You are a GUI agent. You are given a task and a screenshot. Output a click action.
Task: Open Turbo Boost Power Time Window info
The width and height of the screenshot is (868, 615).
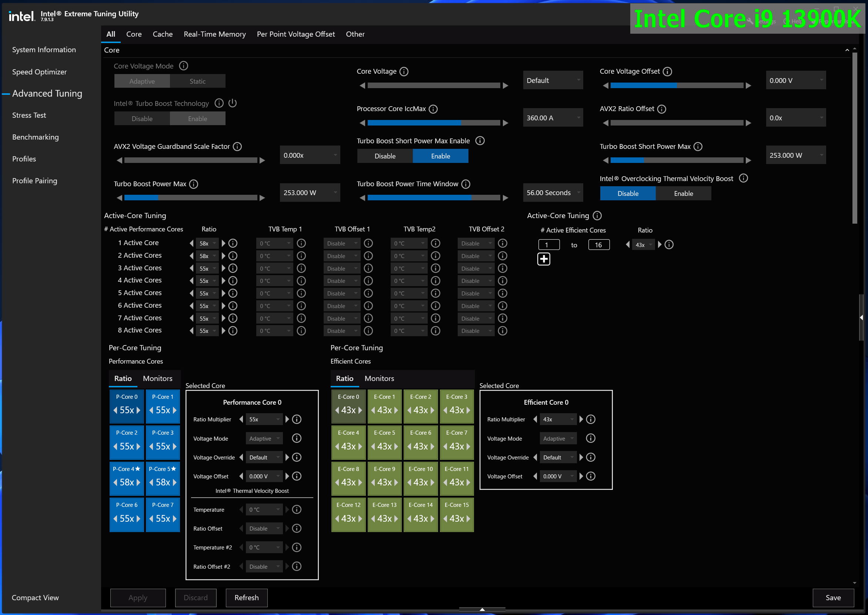pyautogui.click(x=466, y=184)
